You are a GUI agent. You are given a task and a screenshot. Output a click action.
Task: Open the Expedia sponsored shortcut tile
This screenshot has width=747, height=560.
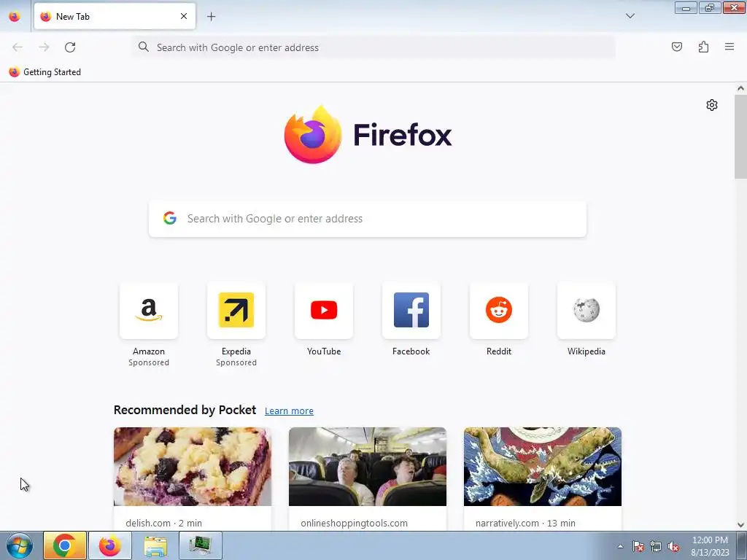(x=236, y=311)
